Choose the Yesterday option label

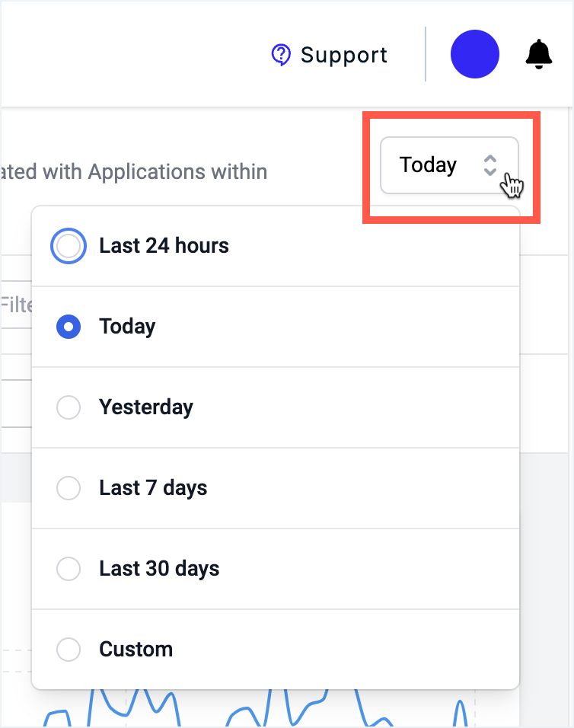[x=146, y=407]
